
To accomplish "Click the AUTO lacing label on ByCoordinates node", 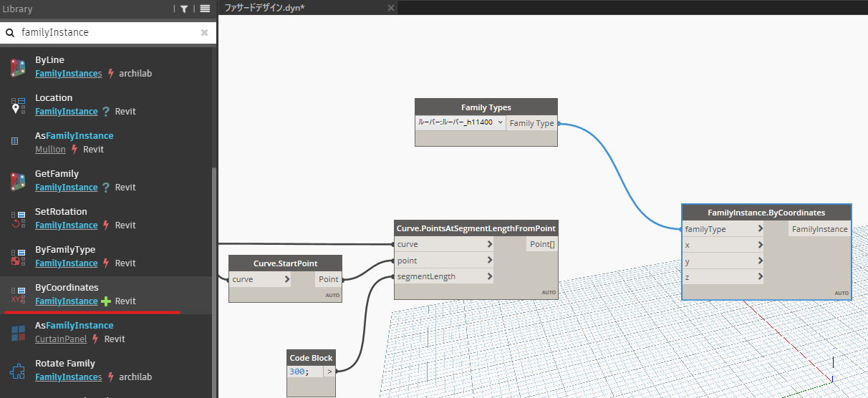I will coord(842,293).
